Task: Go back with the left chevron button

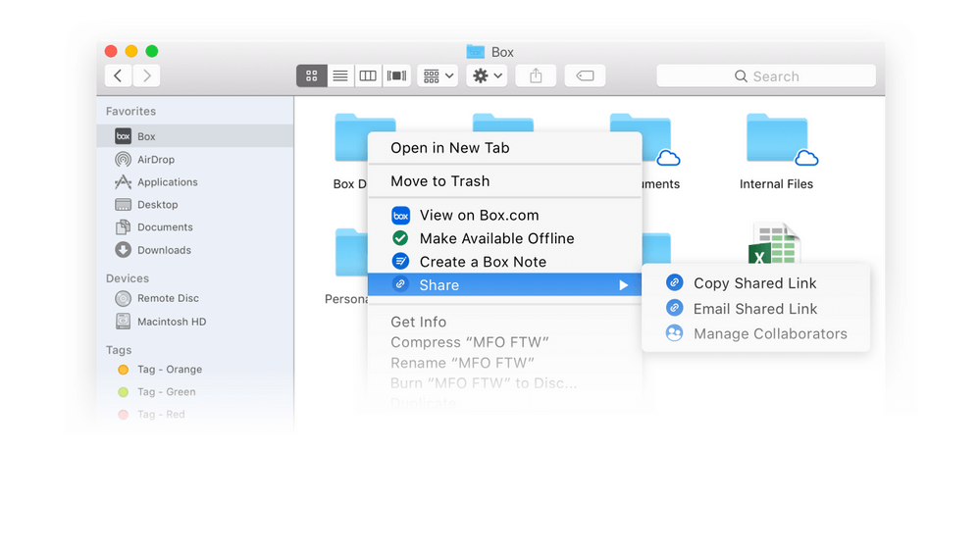Action: point(118,75)
